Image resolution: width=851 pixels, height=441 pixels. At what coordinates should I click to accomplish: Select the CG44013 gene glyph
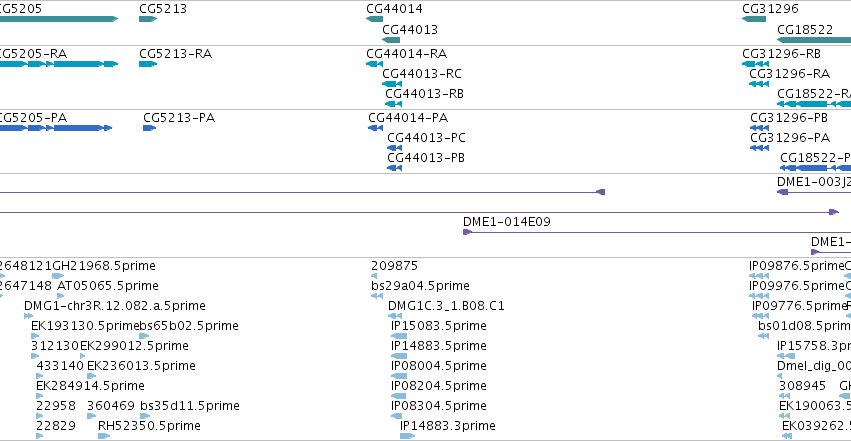point(391,40)
